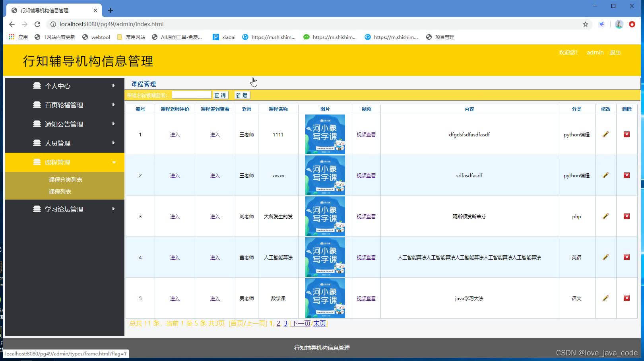The height and width of the screenshot is (361, 644).
Task: Edit the 数学课 course via pencil icon
Action: (605, 298)
